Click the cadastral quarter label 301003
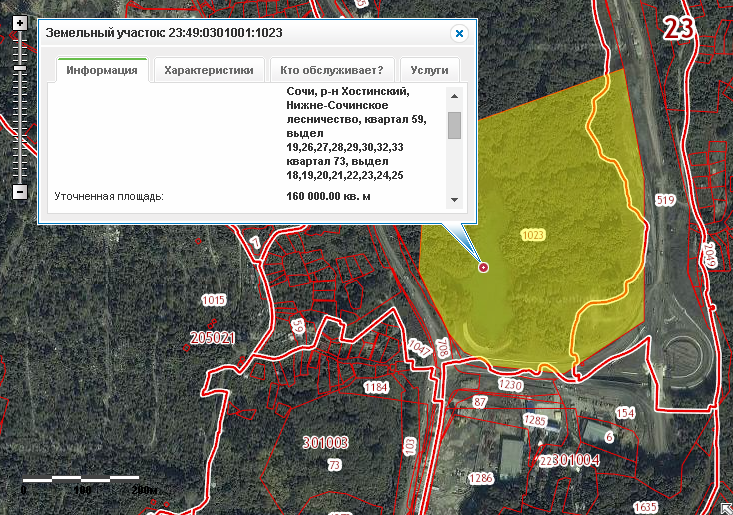The height and width of the screenshot is (515, 733). (324, 441)
